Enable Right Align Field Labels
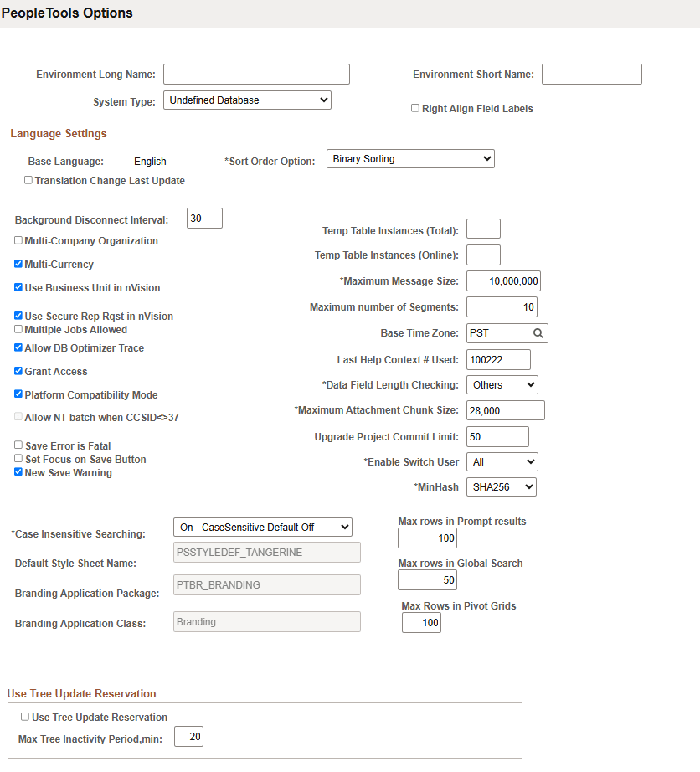This screenshot has width=700, height=772. [x=414, y=107]
